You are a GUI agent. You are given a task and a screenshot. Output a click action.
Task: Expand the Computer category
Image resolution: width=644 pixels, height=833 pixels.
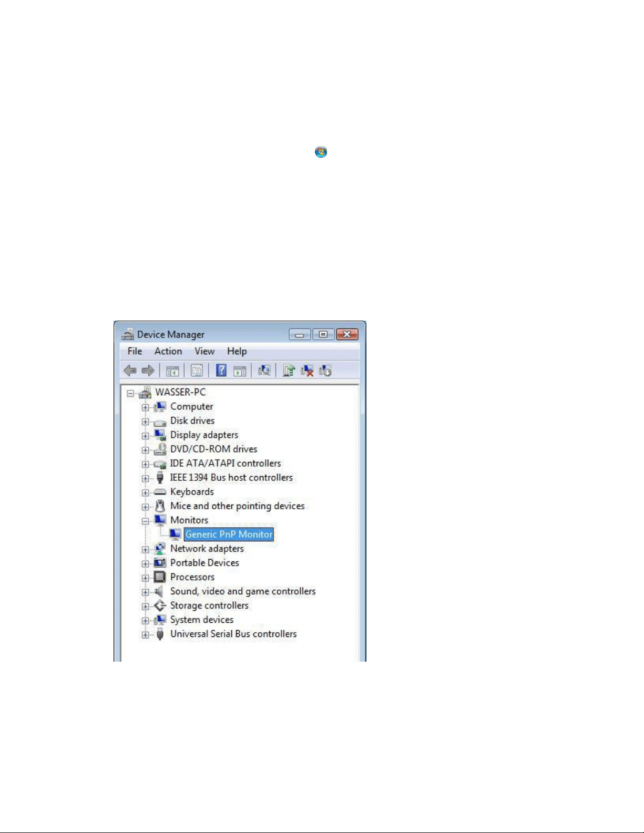pos(145,407)
